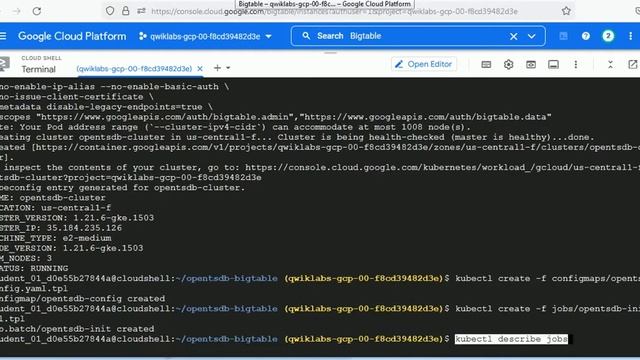This screenshot has width=640, height=360.
Task: Expand the new session project dropdown arrow
Action: [x=228, y=68]
